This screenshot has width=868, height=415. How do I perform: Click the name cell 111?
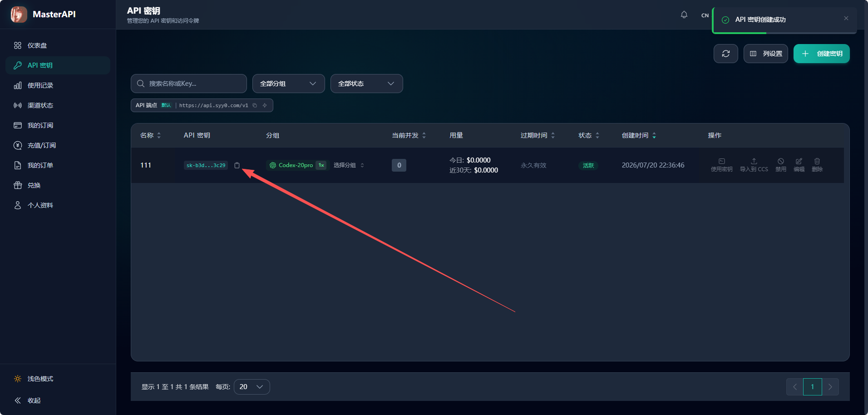(x=146, y=165)
